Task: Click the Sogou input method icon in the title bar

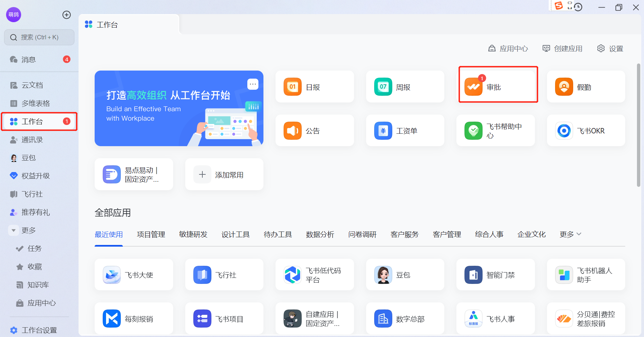Action: [x=558, y=6]
